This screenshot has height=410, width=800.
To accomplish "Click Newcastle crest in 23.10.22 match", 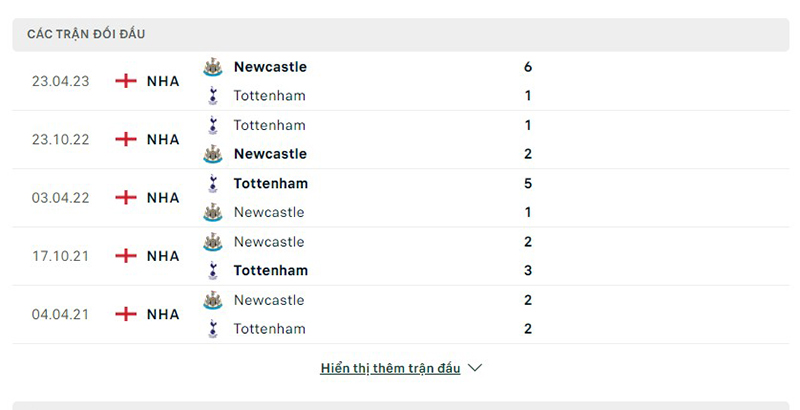I will click(212, 154).
